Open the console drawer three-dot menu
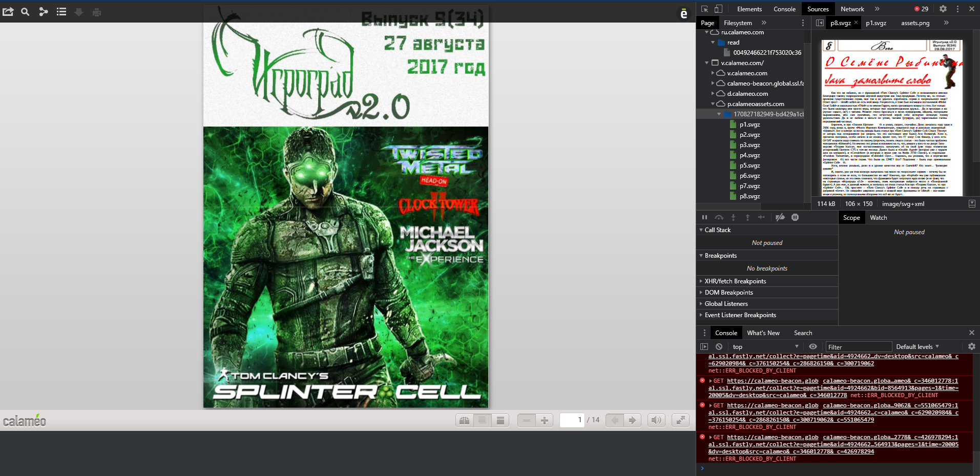This screenshot has width=980, height=476. click(x=704, y=333)
